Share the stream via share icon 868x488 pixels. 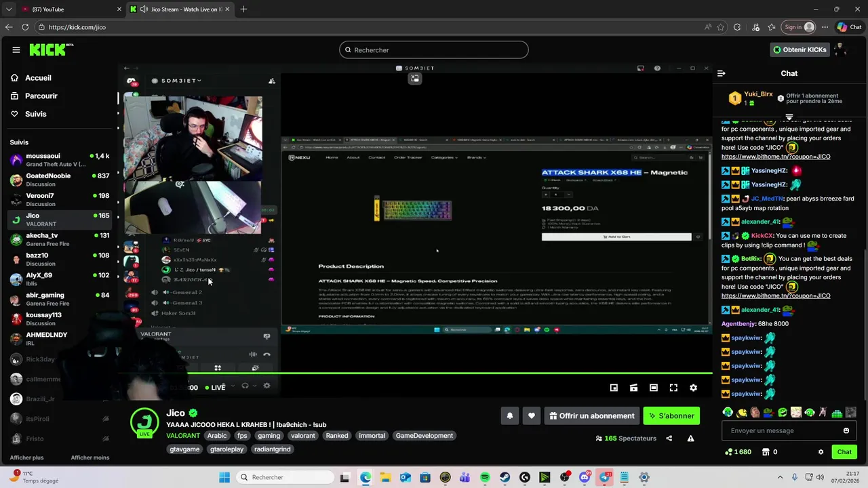(669, 439)
